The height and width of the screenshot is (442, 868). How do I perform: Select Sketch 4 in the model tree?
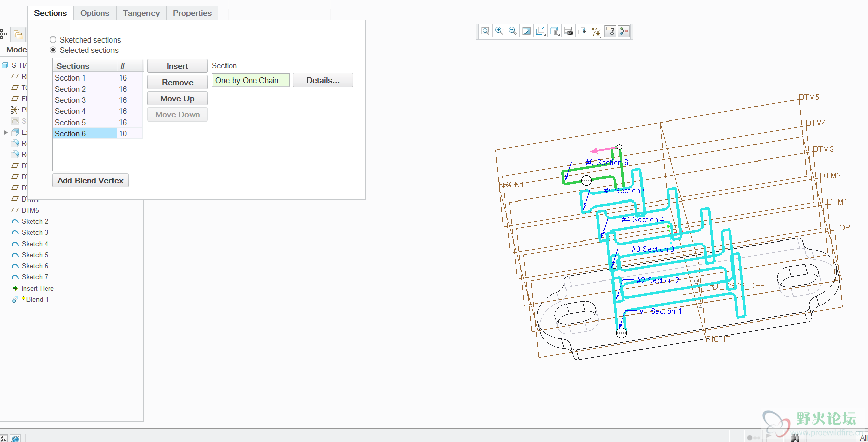coord(34,244)
